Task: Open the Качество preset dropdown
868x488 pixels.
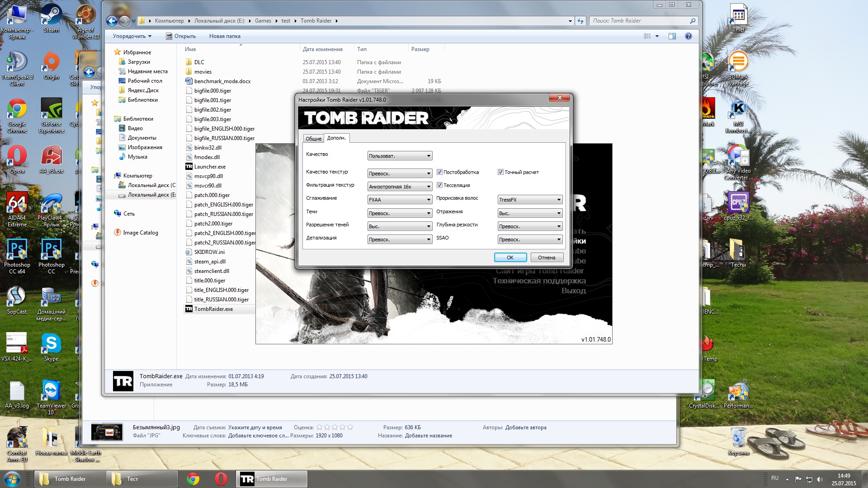Action: click(400, 156)
